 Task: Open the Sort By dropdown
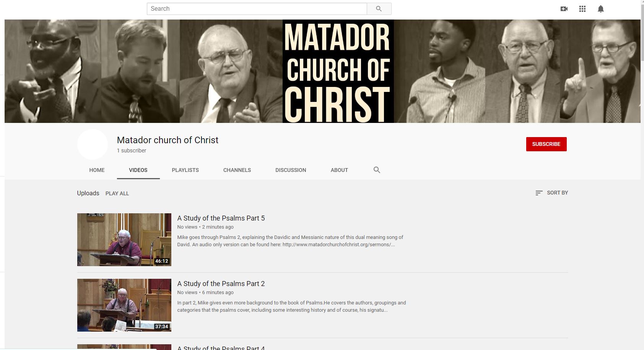(552, 193)
